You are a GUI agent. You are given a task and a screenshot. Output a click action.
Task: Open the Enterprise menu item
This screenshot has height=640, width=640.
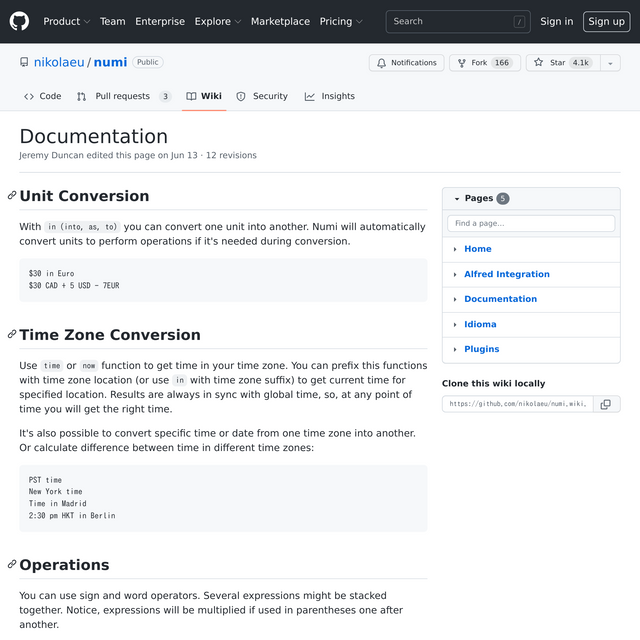coord(160,21)
